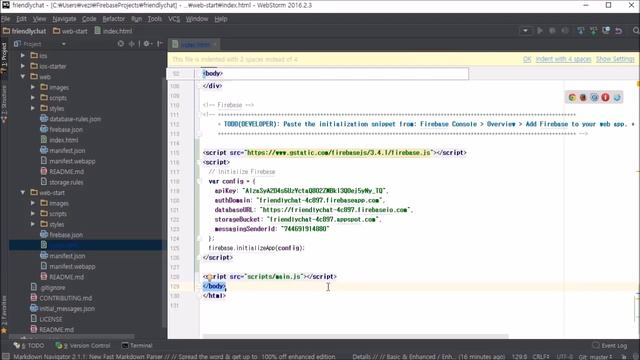Click Collapse All icon in Project panel
This screenshot has width=640, height=360.
pos(131,44)
